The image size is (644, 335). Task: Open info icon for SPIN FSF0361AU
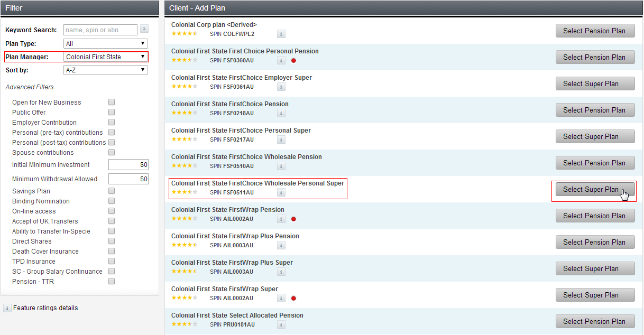pos(281,87)
